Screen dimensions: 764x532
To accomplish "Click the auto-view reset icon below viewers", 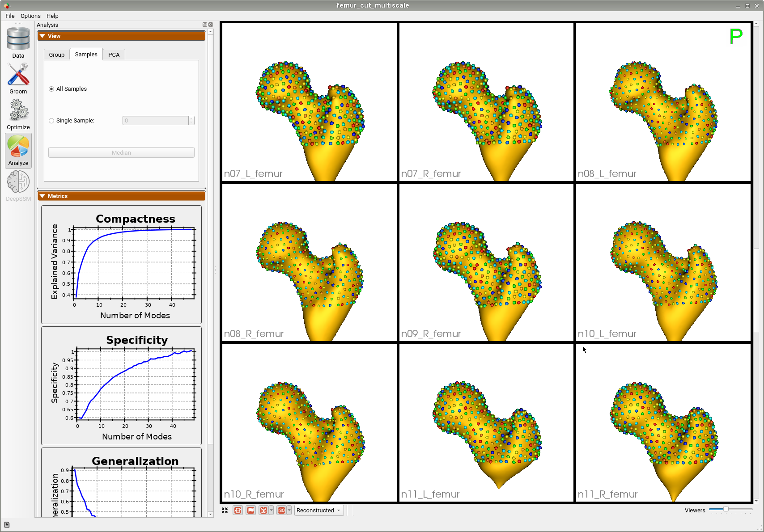I will coord(225,510).
